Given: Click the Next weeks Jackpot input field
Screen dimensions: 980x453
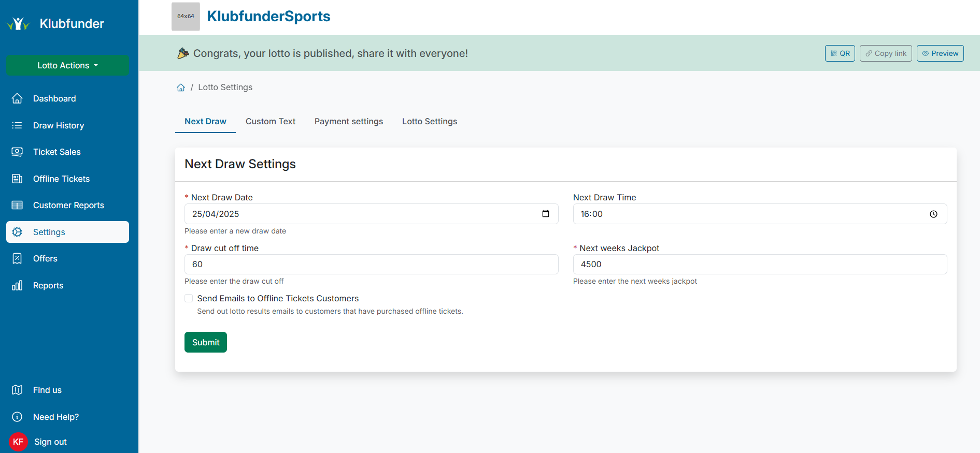Looking at the screenshot, I should [x=759, y=264].
